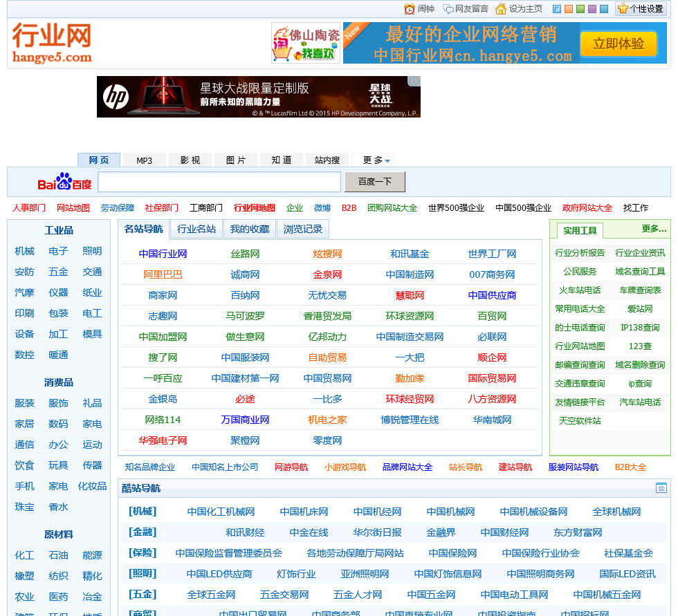The width and height of the screenshot is (678, 616).
Task: Open the 行业网地图 link
Action: pyautogui.click(x=255, y=208)
